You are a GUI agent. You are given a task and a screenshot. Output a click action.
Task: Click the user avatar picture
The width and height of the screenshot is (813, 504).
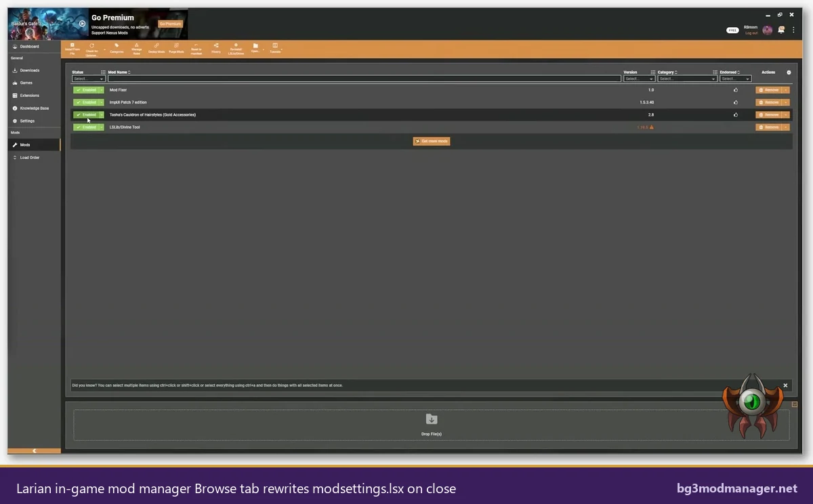coord(768,30)
